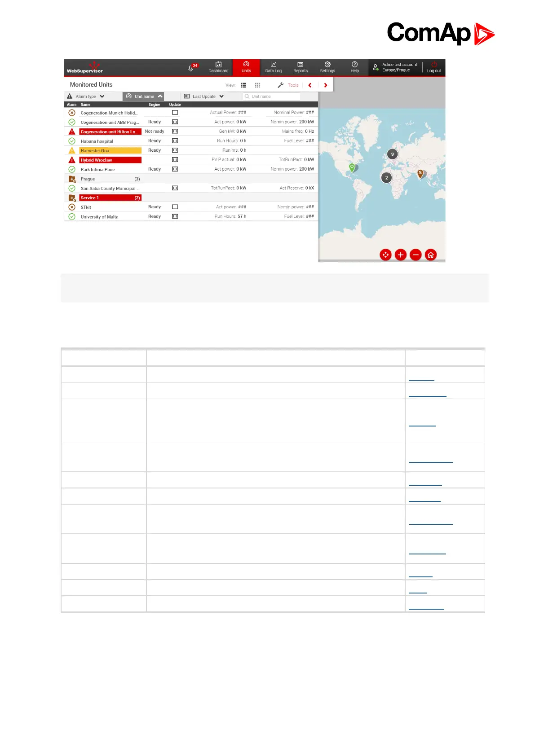
Task: Zoom in the map with plus button
Action: [x=401, y=255]
